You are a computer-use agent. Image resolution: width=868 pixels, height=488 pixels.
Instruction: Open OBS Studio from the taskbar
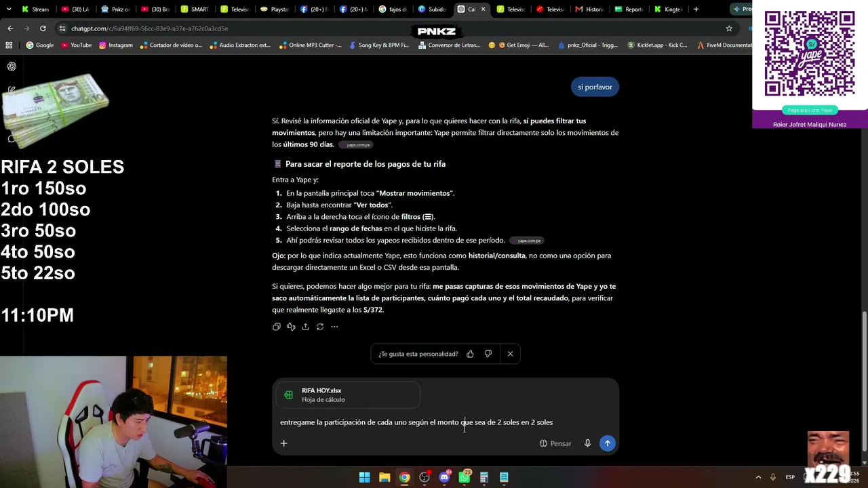coord(425,477)
